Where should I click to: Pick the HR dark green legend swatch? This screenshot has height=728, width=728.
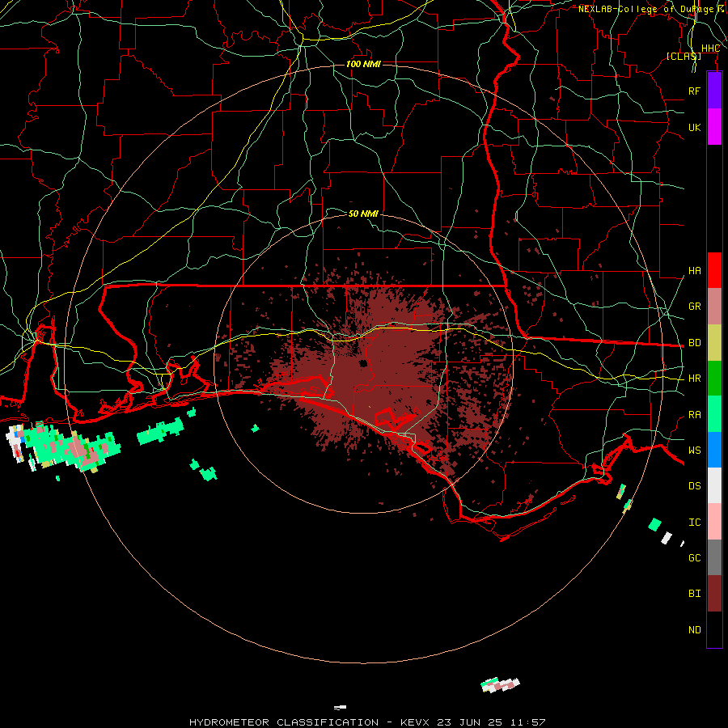714,379
